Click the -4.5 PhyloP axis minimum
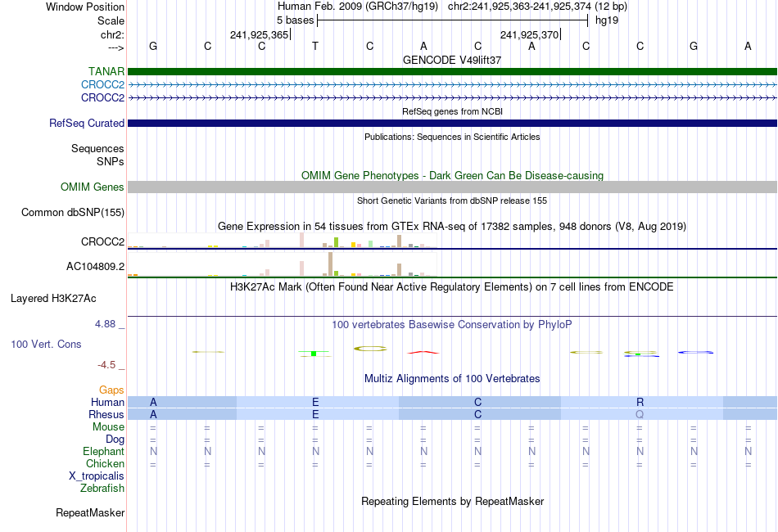Viewport: 778px width, 532px height. (x=106, y=365)
